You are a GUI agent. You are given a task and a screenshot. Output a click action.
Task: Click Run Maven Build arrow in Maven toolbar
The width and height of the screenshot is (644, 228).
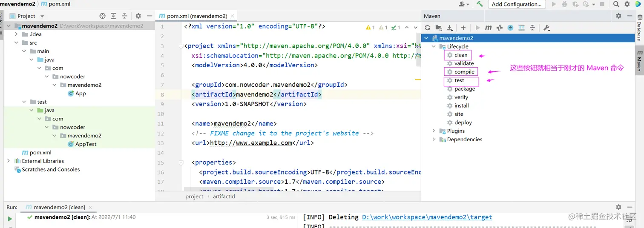click(x=477, y=28)
